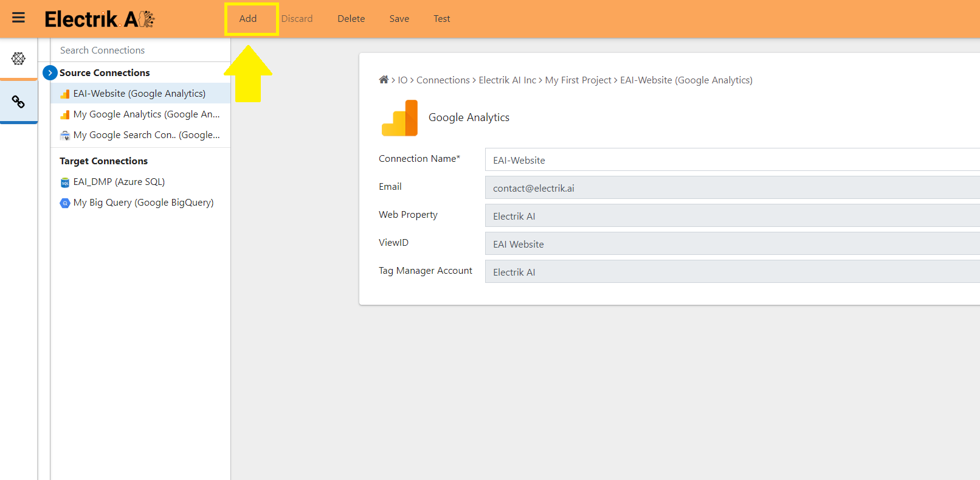Open the hamburger navigation menu
Image resolution: width=980 pixels, height=480 pixels.
click(x=18, y=18)
